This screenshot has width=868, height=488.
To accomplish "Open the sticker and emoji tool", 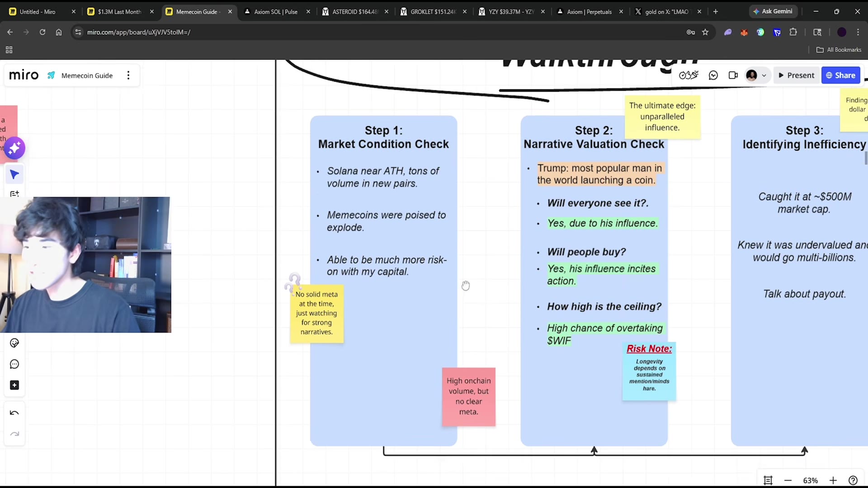I will click(x=14, y=343).
